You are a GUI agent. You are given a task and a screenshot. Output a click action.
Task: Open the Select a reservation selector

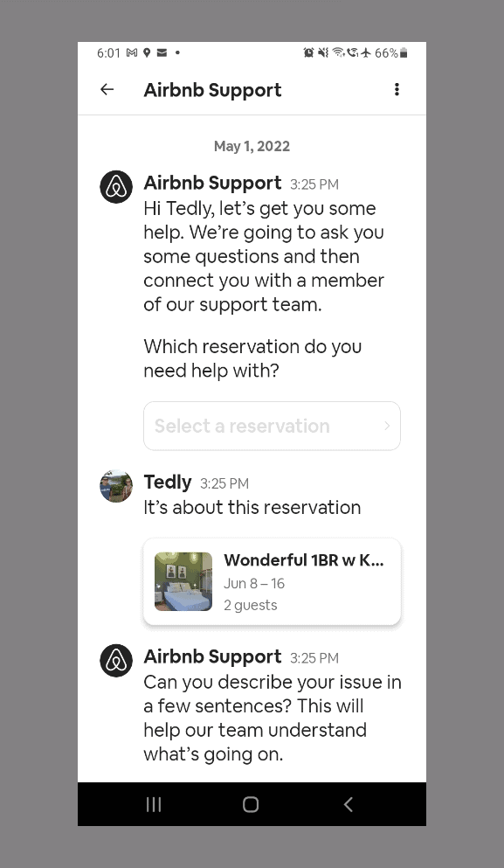click(272, 426)
